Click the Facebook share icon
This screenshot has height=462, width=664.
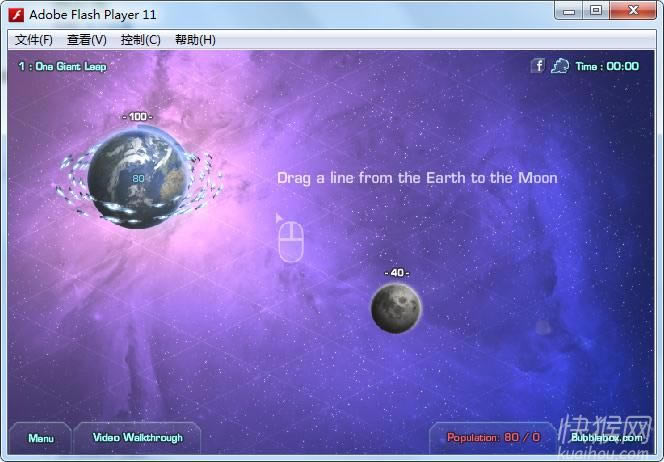pyautogui.click(x=537, y=66)
